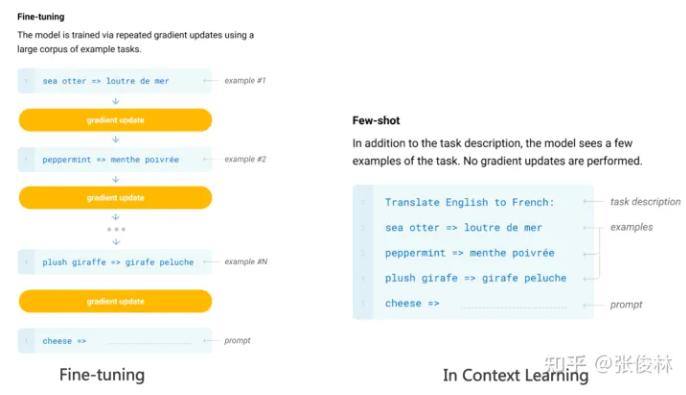
Task: Click the three-dot ellipsis between the arrows
Action: pos(116,229)
